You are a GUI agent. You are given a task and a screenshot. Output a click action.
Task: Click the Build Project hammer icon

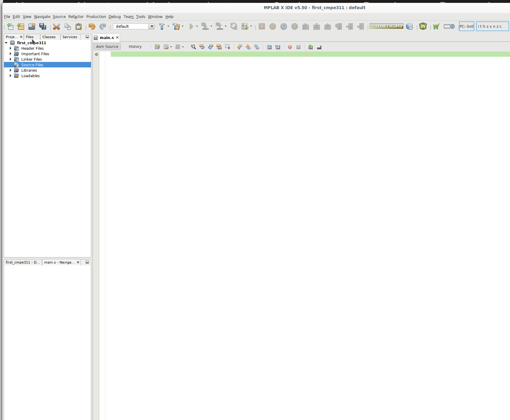pos(162,27)
